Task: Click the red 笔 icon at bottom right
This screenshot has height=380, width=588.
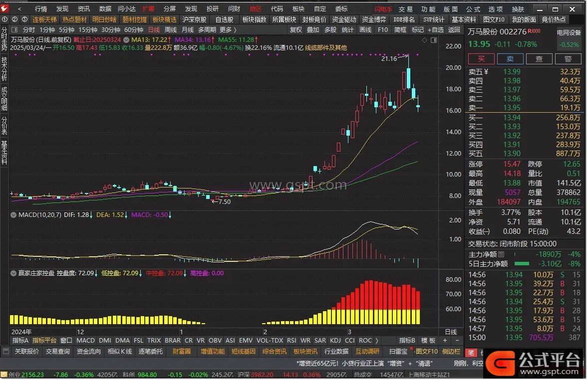Action: (471, 352)
